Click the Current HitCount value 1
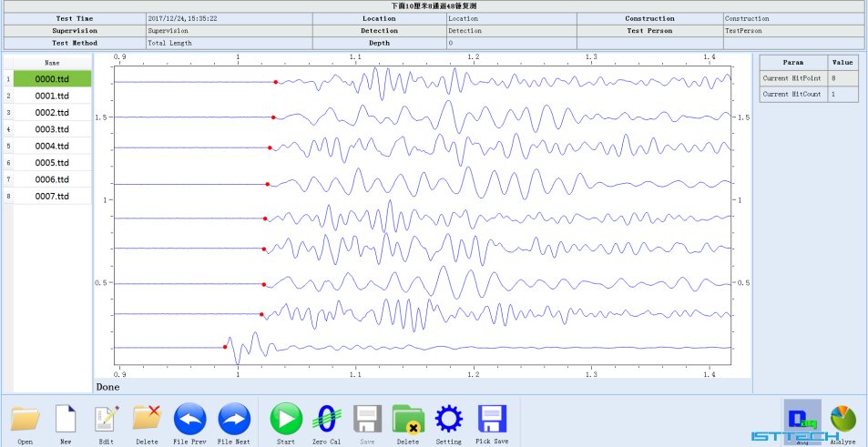 click(x=843, y=94)
